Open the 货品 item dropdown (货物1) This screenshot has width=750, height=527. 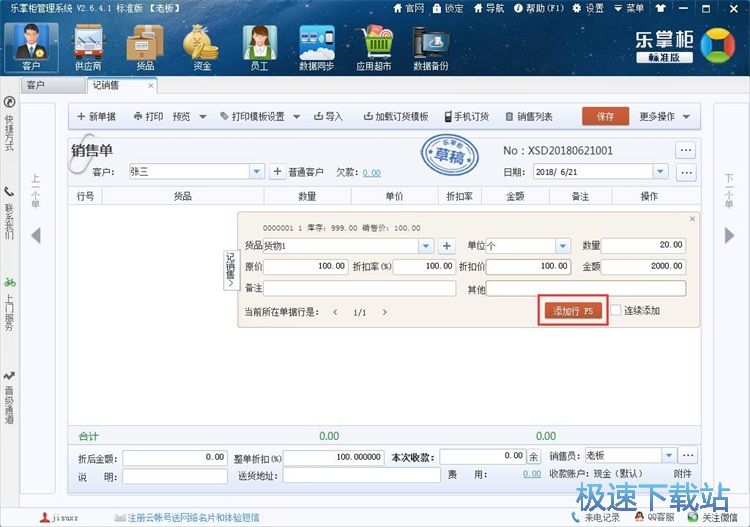(425, 246)
